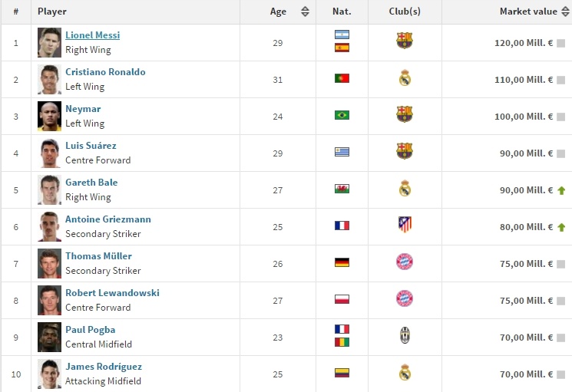
Task: Click James Rodríguez's portrait thumbnail
Action: 49,374
